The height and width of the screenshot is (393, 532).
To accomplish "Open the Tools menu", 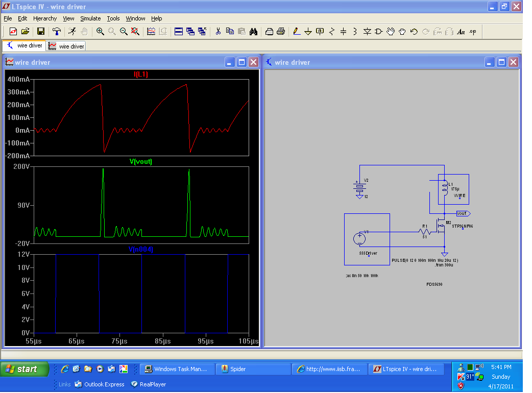I will click(x=113, y=18).
